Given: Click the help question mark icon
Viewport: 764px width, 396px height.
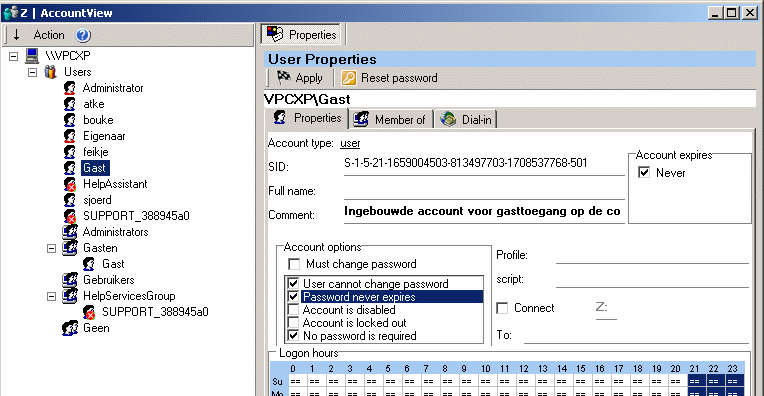Looking at the screenshot, I should tap(83, 35).
